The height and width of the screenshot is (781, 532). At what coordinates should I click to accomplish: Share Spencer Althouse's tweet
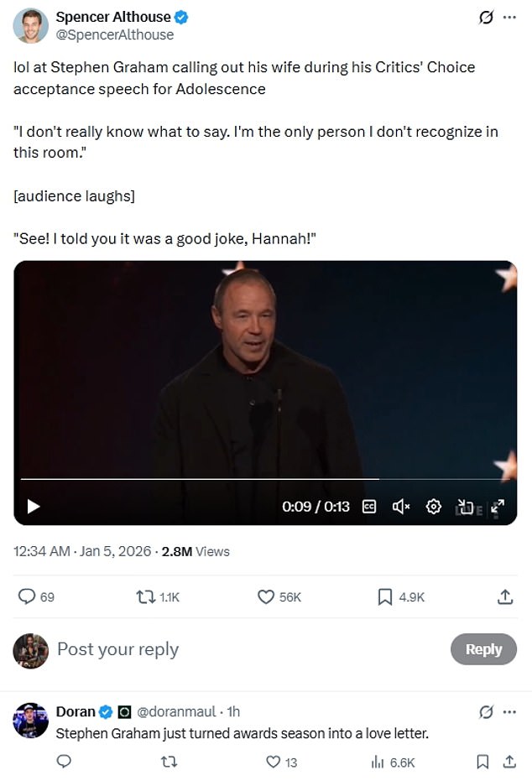(505, 596)
